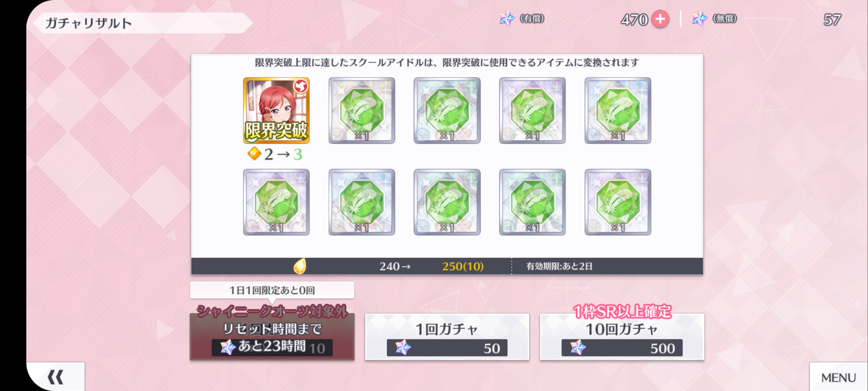Select the first green gem in the bottom row
868x391 pixels.
(276, 202)
